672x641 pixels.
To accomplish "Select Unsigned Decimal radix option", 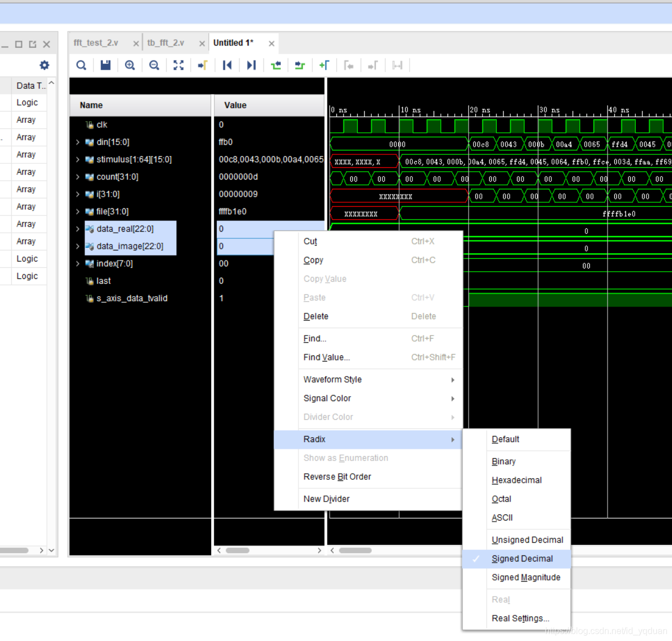I will (527, 540).
